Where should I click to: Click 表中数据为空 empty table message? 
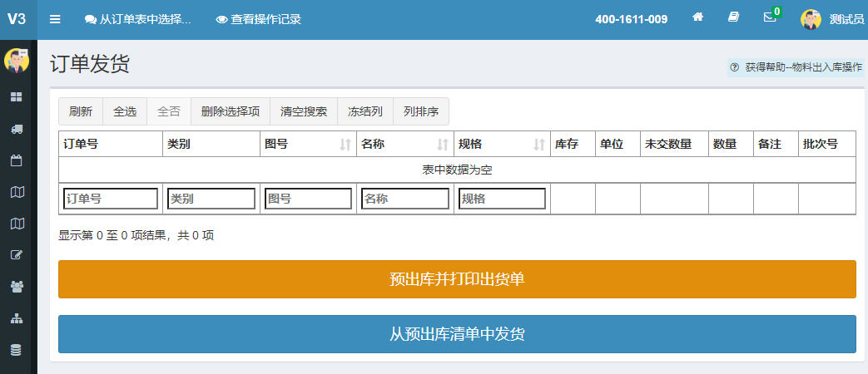point(457,170)
